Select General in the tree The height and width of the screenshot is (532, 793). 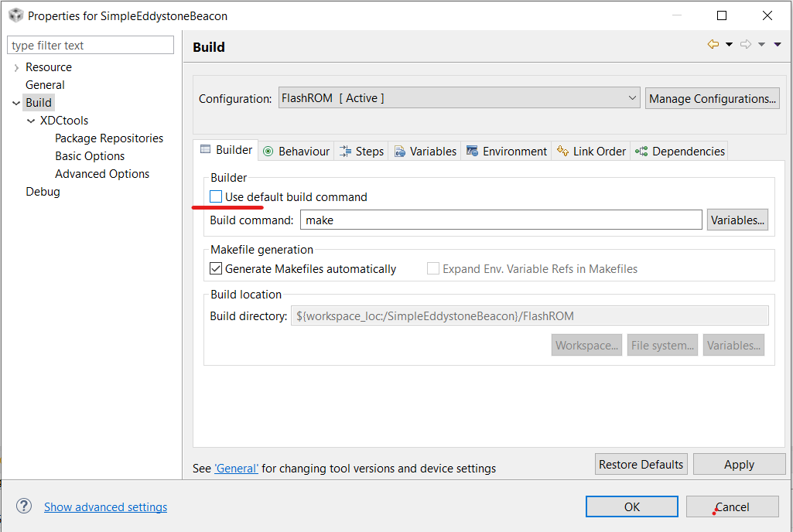pyautogui.click(x=45, y=85)
